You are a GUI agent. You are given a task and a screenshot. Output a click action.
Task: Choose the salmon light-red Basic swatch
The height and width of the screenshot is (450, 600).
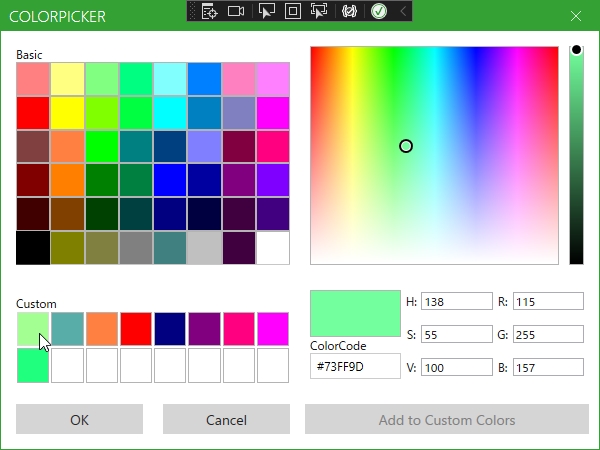[x=33, y=79]
